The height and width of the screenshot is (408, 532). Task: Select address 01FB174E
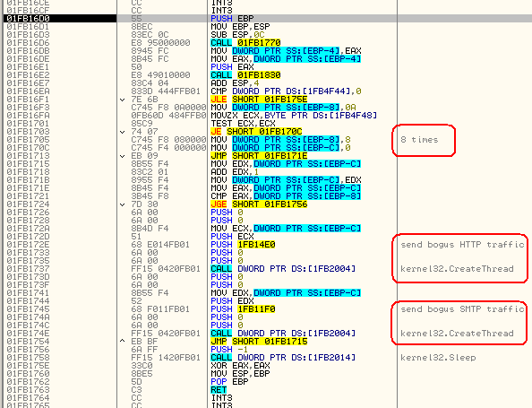pyautogui.click(x=28, y=334)
